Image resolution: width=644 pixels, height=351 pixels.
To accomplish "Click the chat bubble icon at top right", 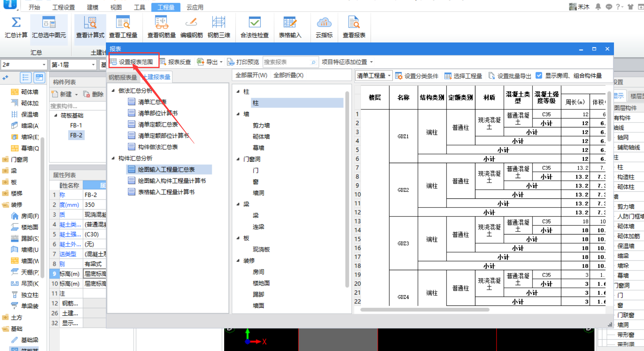I will click(x=609, y=6).
